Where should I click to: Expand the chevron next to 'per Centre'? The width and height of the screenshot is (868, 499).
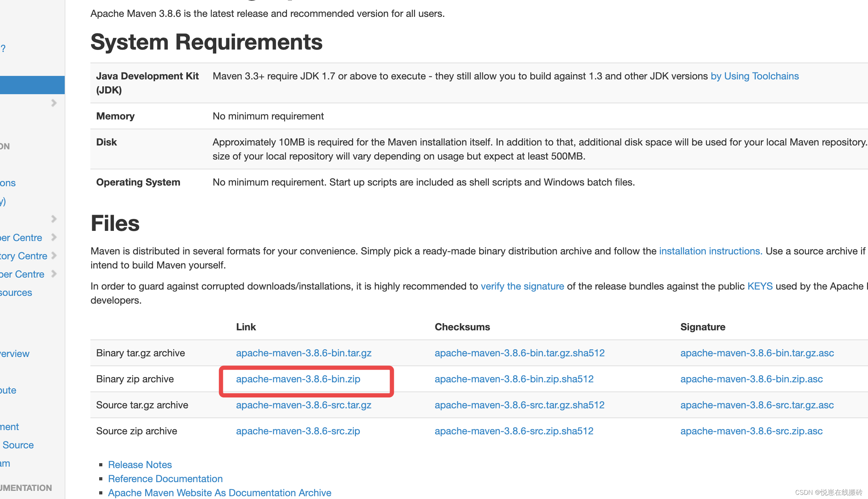pyautogui.click(x=54, y=274)
